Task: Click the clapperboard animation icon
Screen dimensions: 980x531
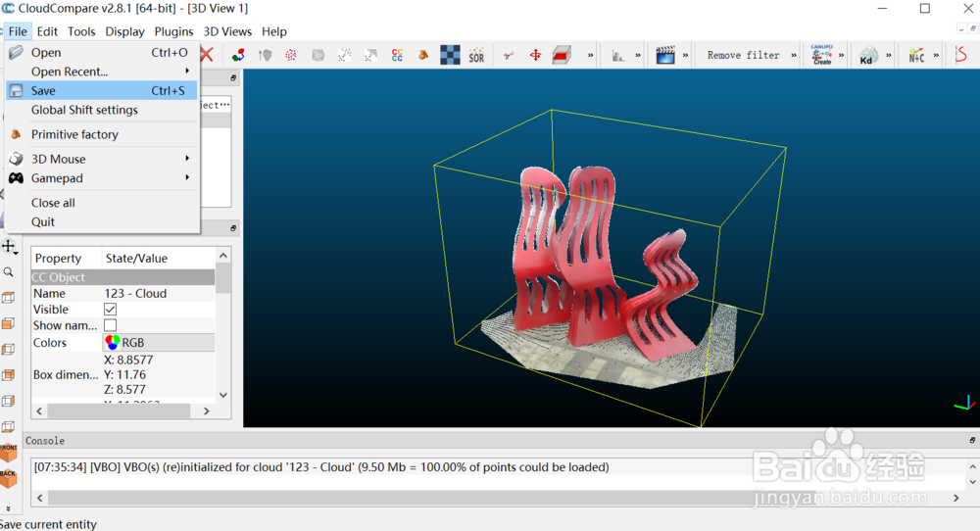Action: (x=665, y=55)
